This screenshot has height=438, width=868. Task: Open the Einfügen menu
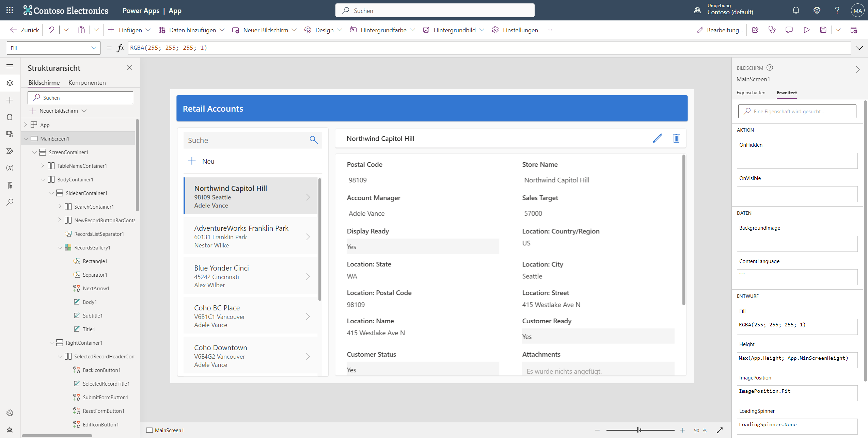[x=129, y=30]
